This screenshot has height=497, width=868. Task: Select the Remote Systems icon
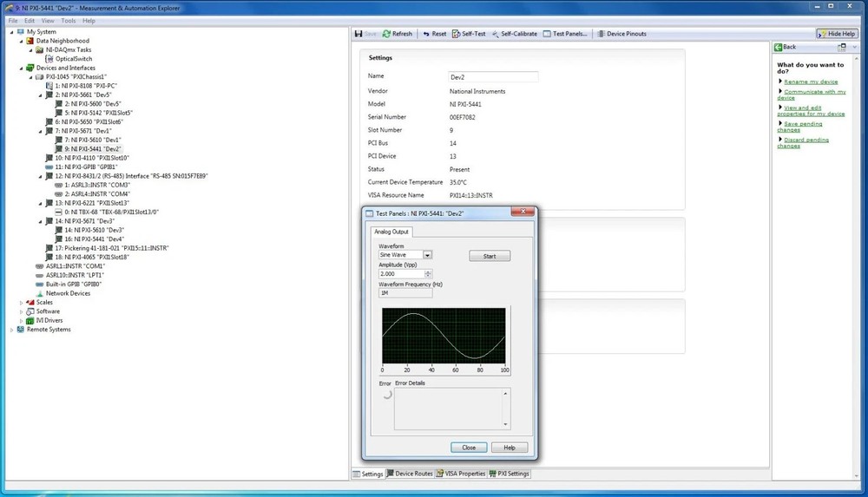[21, 330]
